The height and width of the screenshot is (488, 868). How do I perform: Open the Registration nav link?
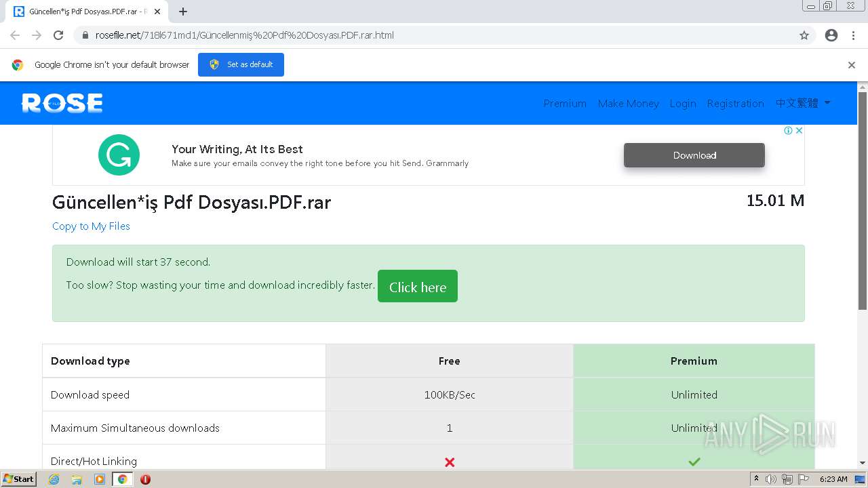735,103
